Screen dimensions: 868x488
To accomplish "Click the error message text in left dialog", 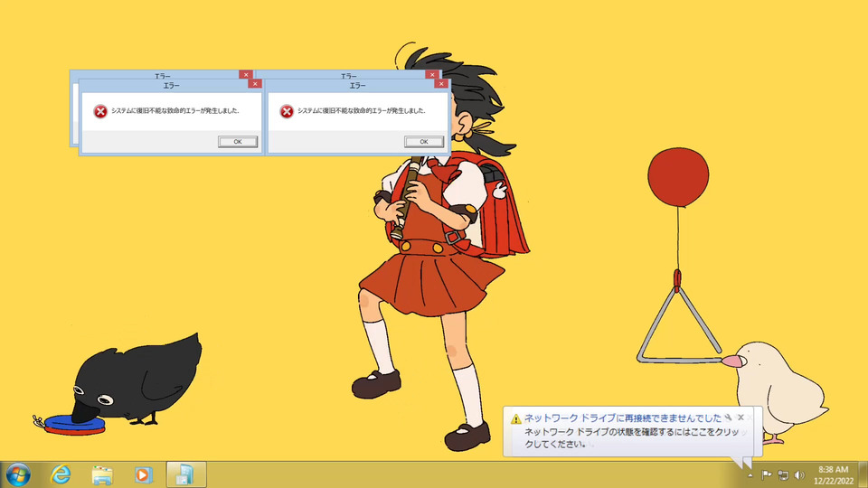I will [175, 110].
